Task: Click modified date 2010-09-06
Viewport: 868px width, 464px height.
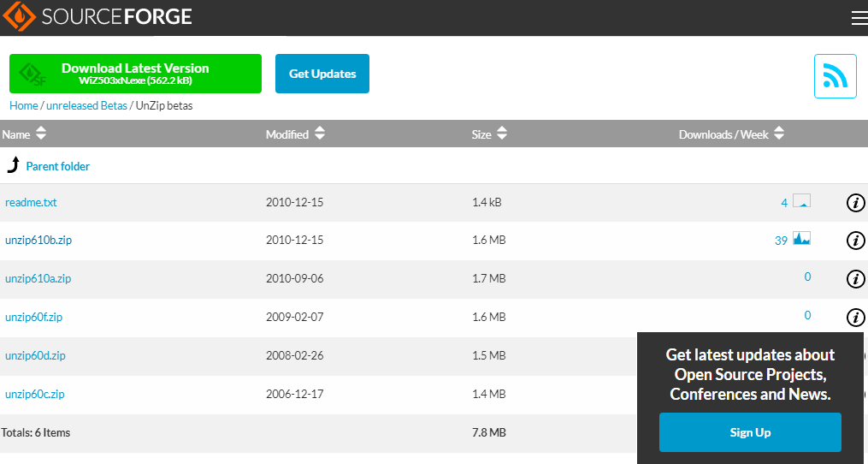Action: click(294, 278)
